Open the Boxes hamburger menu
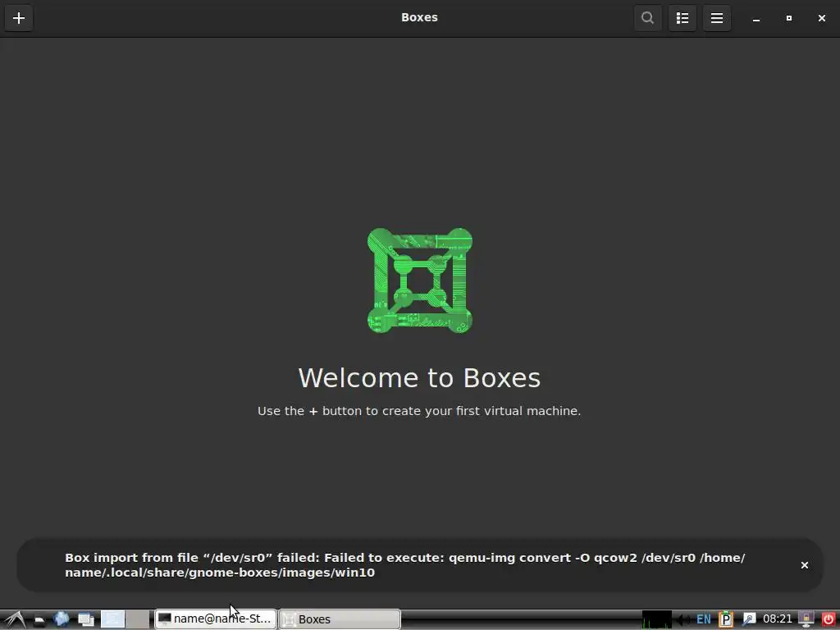This screenshot has height=630, width=840. pos(717,18)
